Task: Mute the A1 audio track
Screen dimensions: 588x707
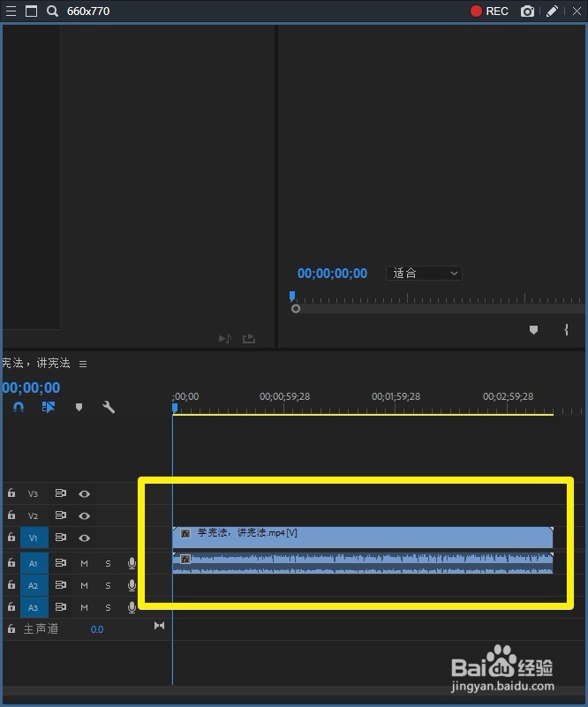Action: [85, 563]
